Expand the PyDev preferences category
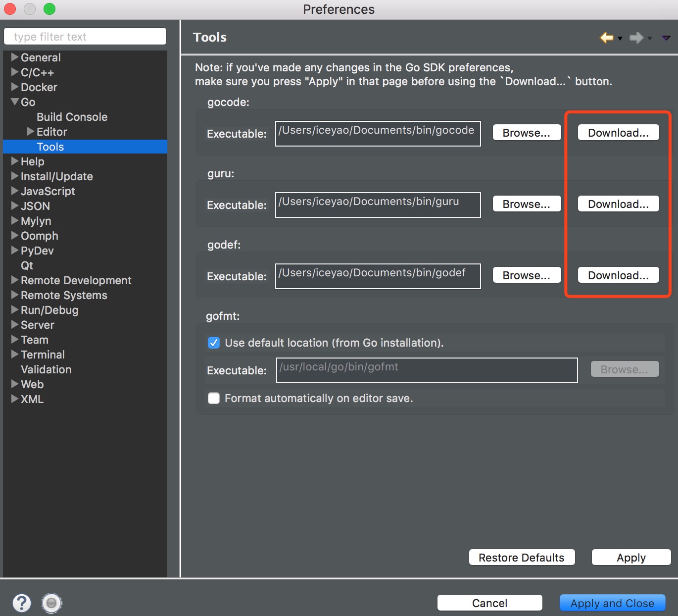Viewport: 678px width, 616px height. pos(15,251)
